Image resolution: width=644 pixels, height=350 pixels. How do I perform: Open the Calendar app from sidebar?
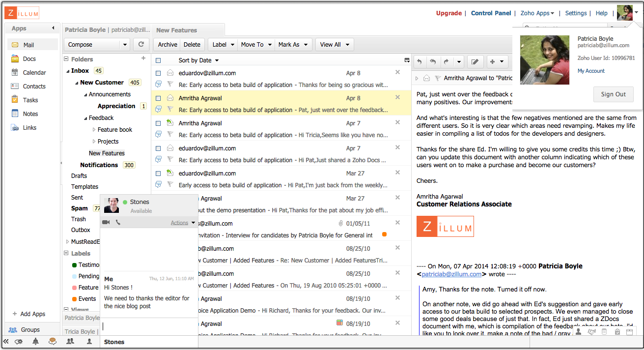point(34,72)
